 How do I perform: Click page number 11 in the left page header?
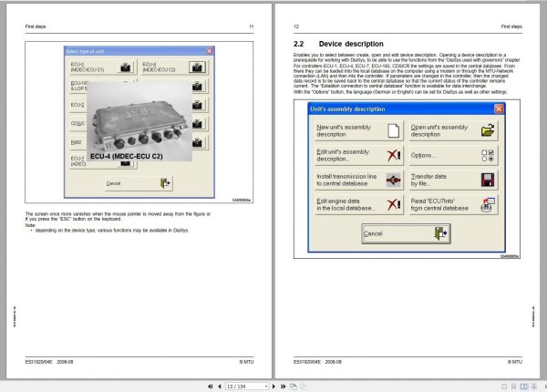(x=252, y=26)
